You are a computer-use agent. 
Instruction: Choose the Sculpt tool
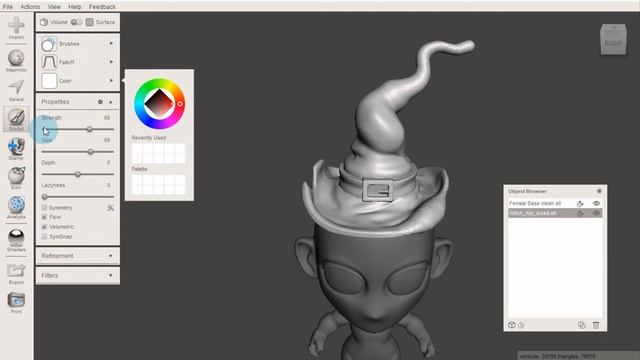(16, 119)
